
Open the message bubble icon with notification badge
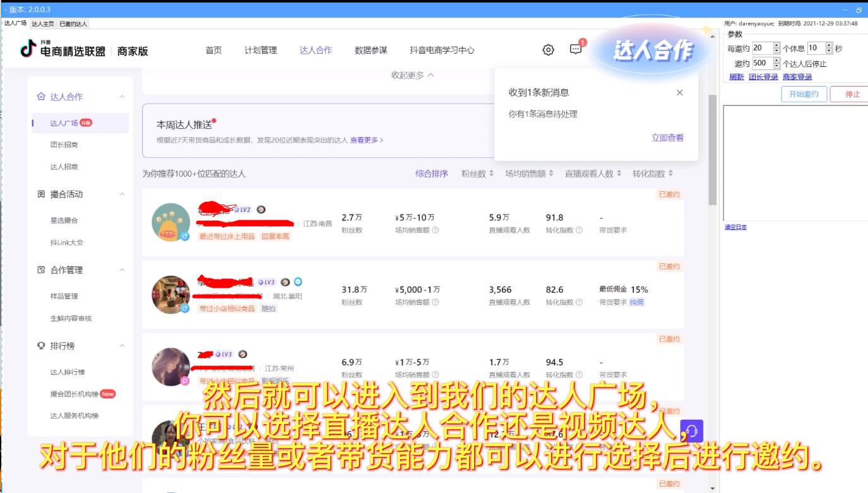[575, 50]
